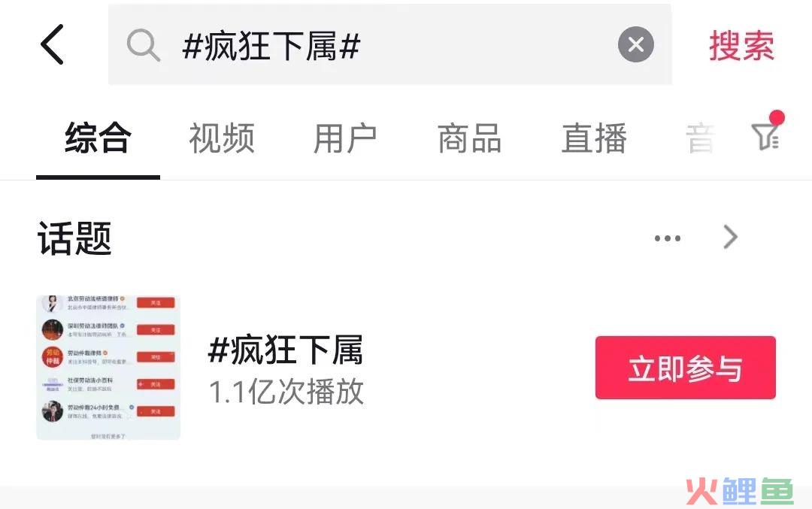
Task: Focus the #疯狂下属# search field
Action: click(390, 44)
